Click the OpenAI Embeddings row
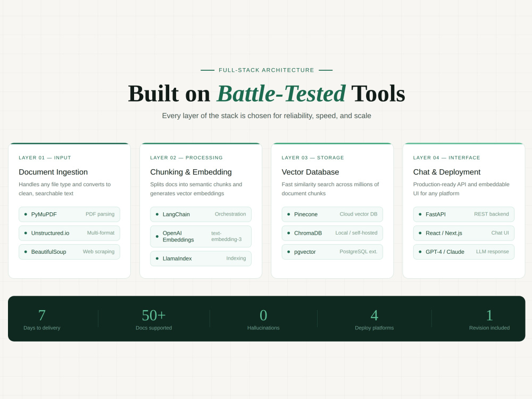 [x=201, y=237]
